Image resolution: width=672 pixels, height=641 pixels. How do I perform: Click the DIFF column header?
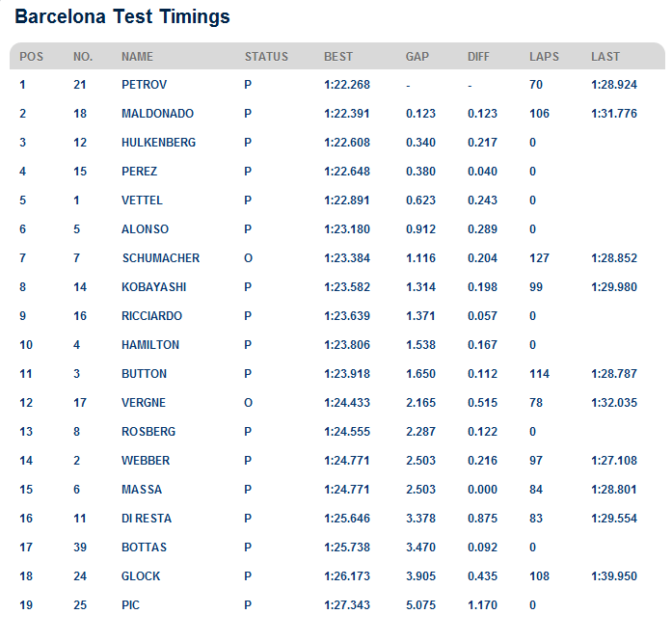[x=478, y=57]
